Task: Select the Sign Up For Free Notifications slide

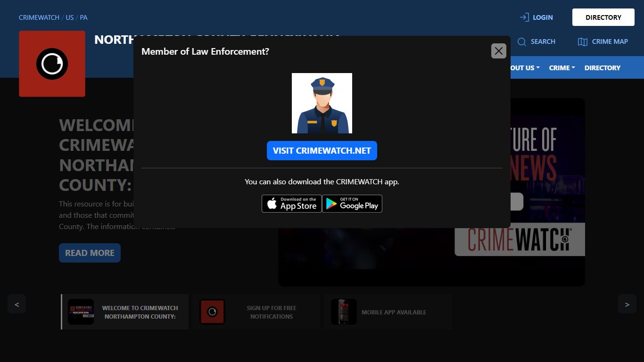Action: point(256,312)
